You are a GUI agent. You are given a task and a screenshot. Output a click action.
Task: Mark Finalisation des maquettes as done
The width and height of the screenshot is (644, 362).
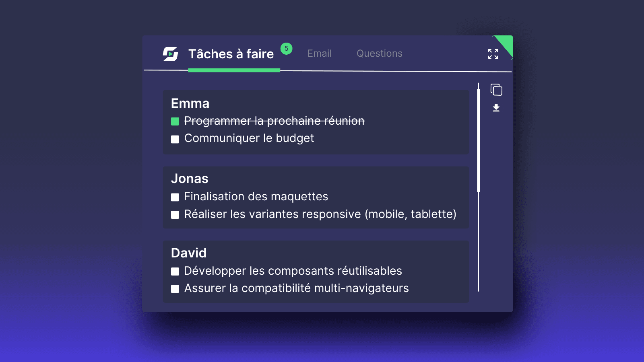175,197
